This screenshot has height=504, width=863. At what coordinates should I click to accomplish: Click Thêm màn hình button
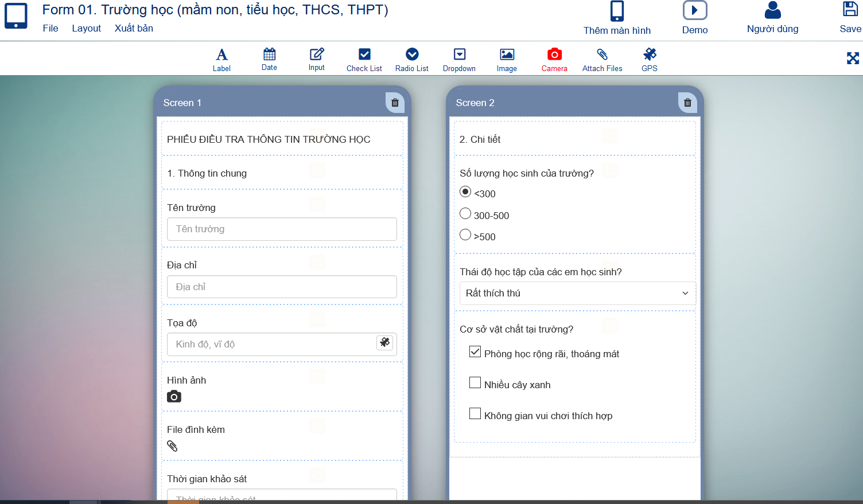pyautogui.click(x=617, y=18)
